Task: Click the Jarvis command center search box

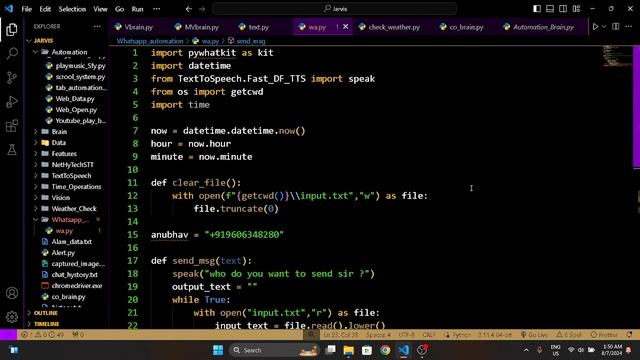Action: coord(335,9)
